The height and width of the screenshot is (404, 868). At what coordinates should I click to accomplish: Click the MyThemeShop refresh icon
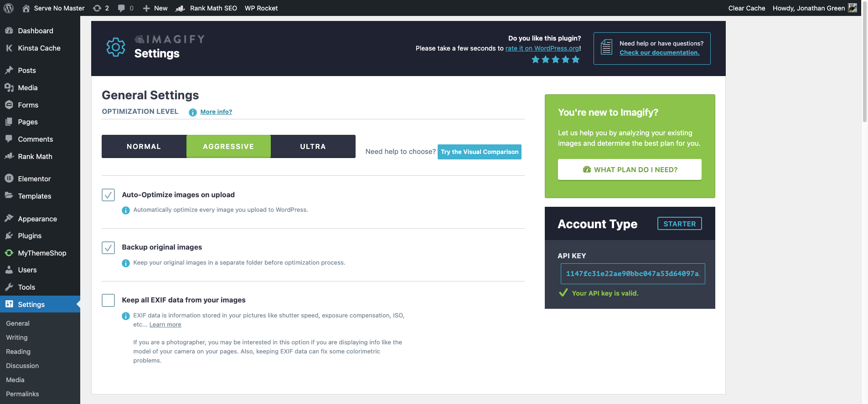tap(9, 253)
